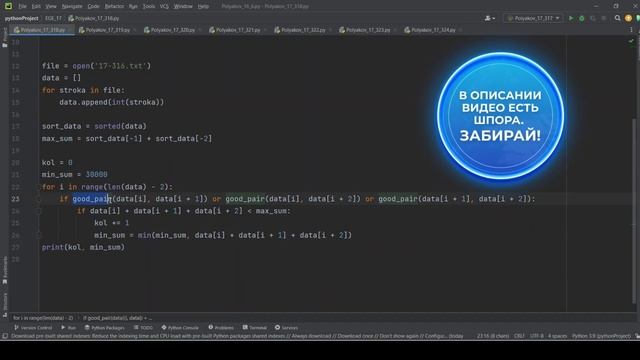The width and height of the screenshot is (640, 360).
Task: Close the Polyakov_17_320.py tab
Action: (x=200, y=30)
